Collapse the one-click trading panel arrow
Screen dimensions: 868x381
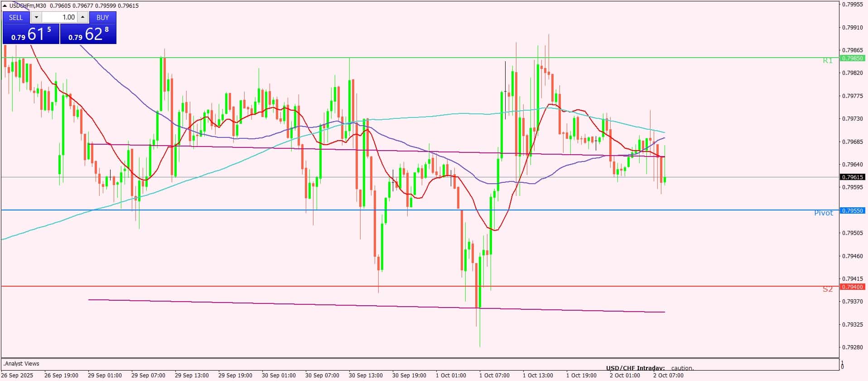point(5,5)
